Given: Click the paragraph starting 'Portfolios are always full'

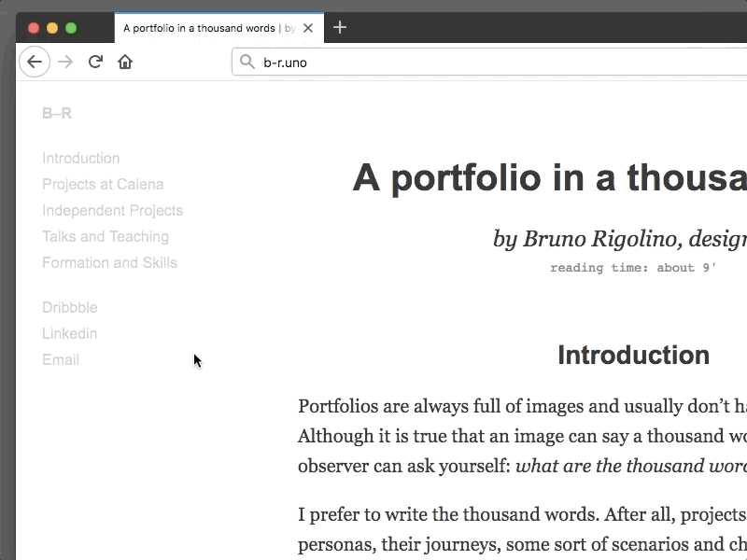Looking at the screenshot, I should (x=522, y=436).
